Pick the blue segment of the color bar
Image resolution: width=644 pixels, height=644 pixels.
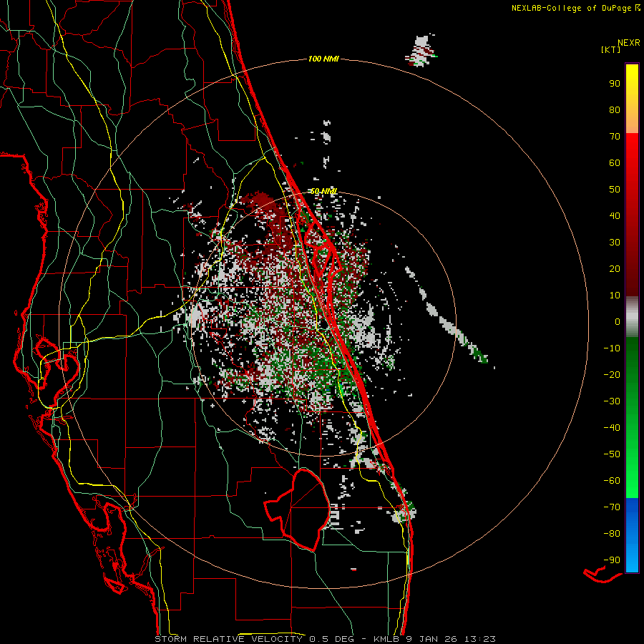(632, 535)
